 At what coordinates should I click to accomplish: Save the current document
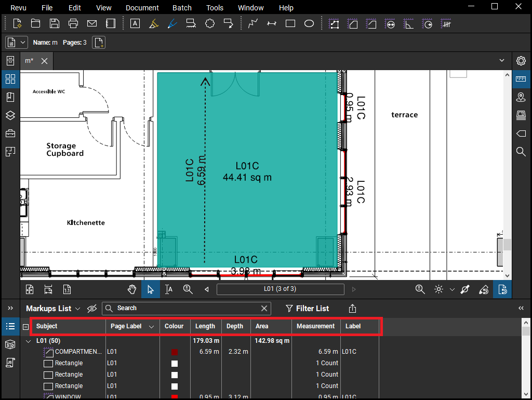click(x=54, y=24)
